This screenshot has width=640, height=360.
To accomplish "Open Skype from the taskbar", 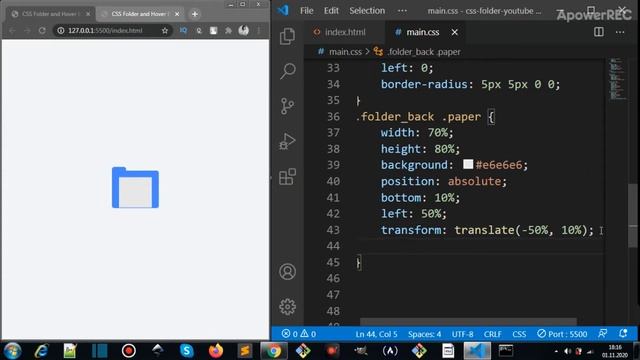I will pyautogui.click(x=187, y=351).
